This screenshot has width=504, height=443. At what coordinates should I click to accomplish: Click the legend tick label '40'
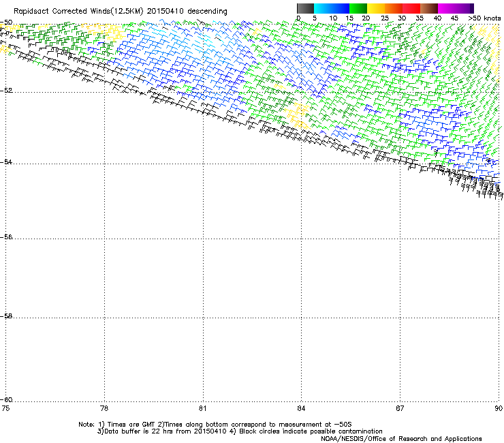438,18
